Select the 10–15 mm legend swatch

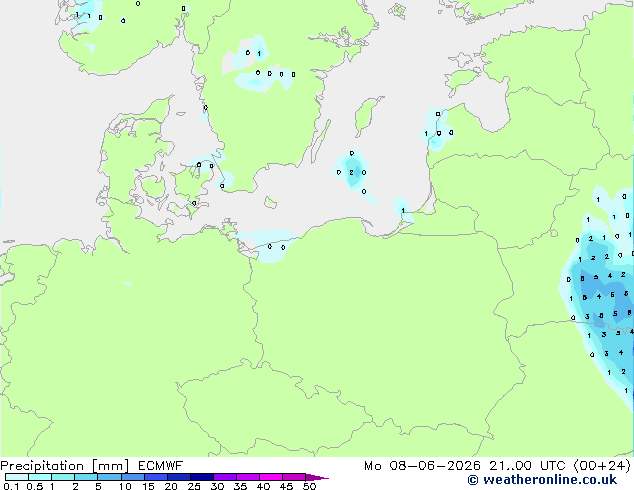[x=132, y=477]
